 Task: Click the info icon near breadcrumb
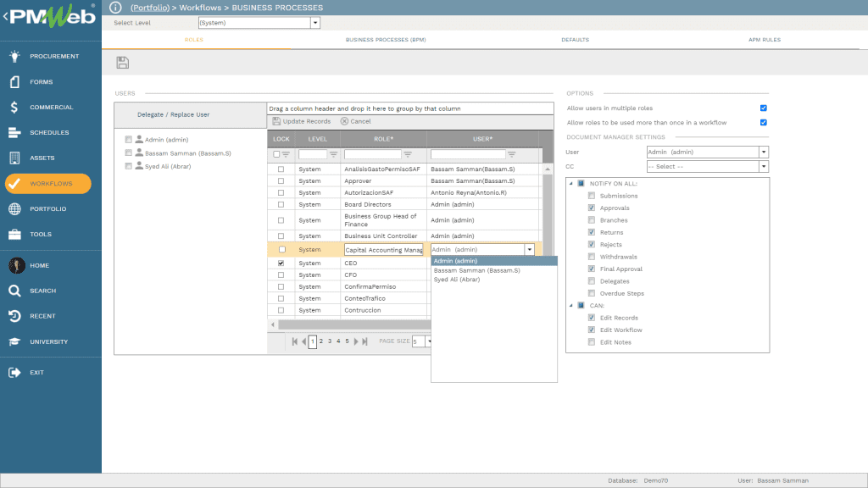(x=115, y=7)
